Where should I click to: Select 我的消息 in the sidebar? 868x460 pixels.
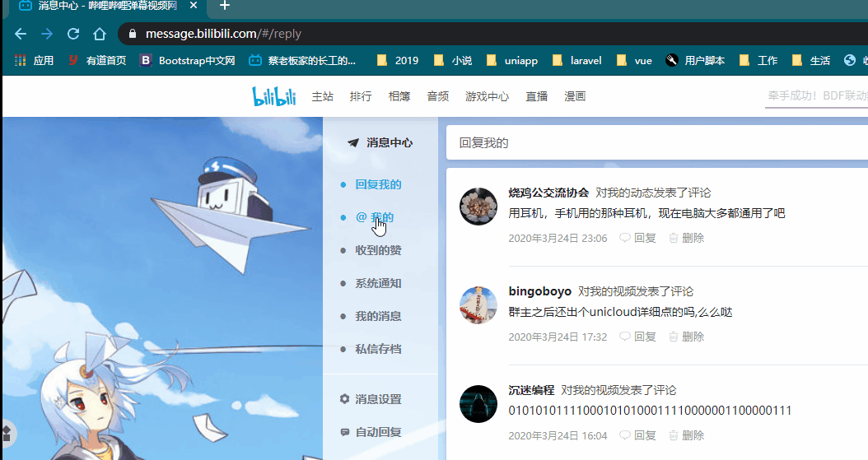click(379, 316)
